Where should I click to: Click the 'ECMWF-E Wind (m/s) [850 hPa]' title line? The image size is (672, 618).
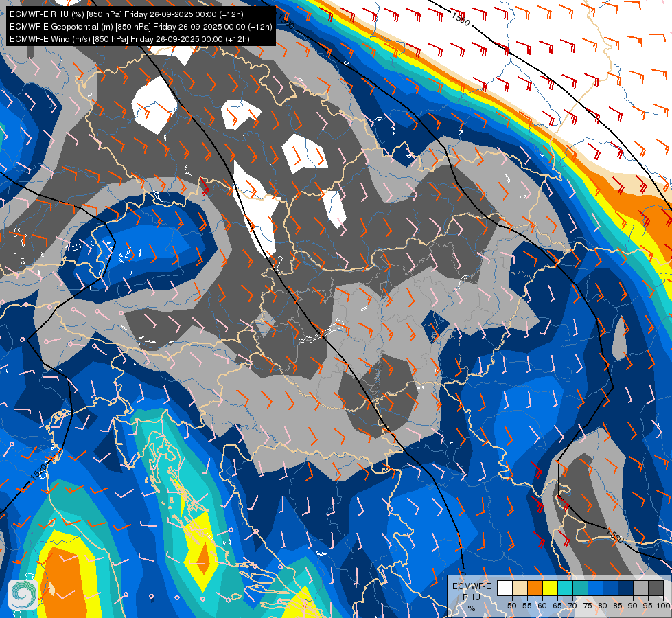click(130, 39)
